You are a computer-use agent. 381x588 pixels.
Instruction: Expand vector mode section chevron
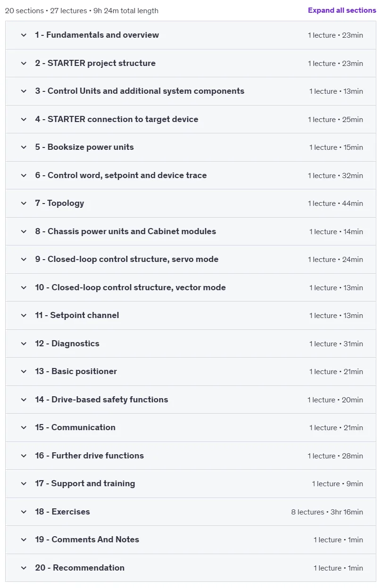click(24, 287)
